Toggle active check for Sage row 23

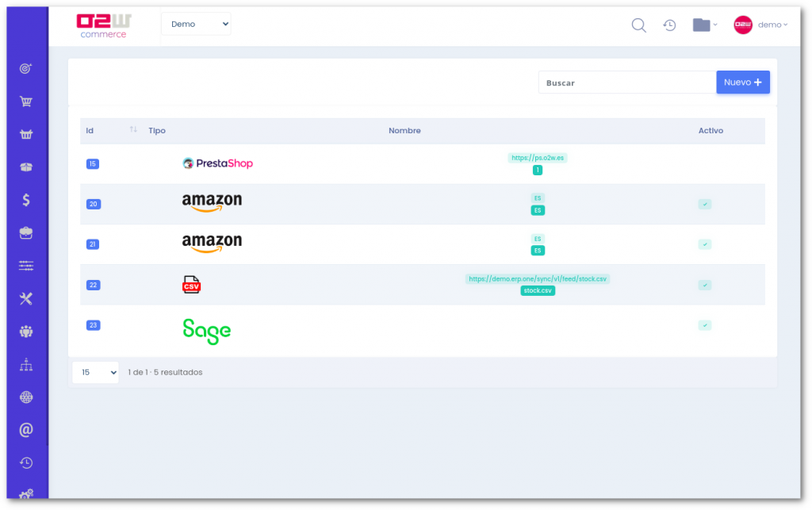(705, 325)
